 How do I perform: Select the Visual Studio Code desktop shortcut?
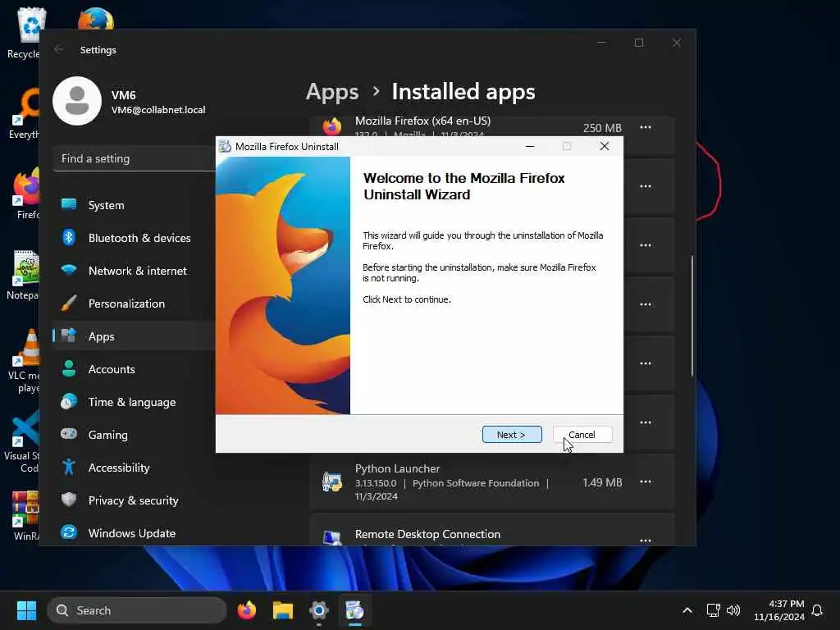tap(23, 442)
